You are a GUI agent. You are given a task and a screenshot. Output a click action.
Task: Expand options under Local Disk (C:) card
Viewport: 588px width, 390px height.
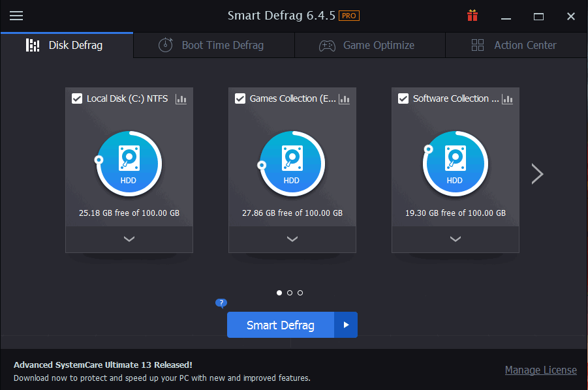(x=129, y=239)
